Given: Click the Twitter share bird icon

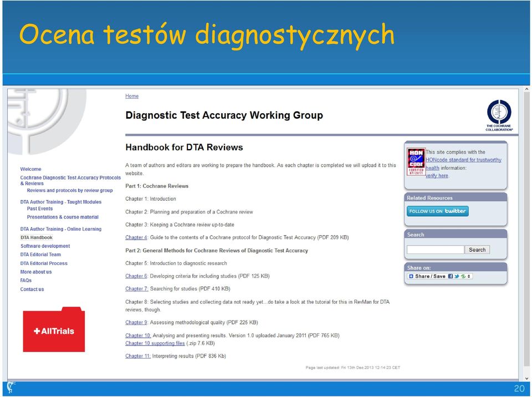Looking at the screenshot, I should coord(457,276).
